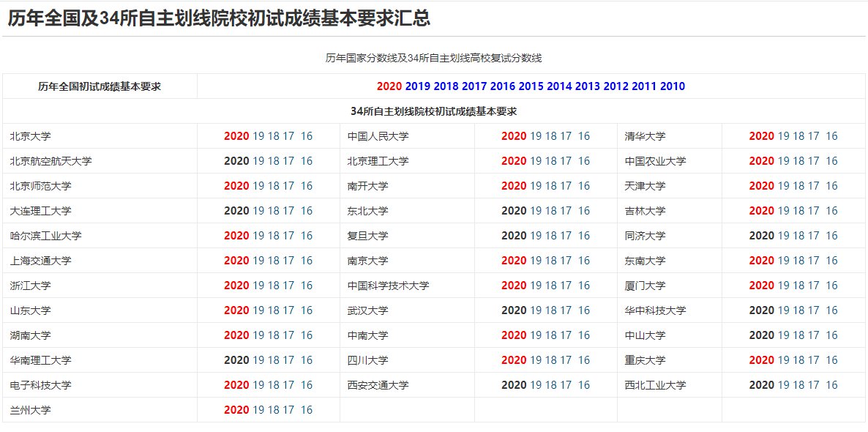
Task: Open 东南大学 2020 score link
Action: (762, 261)
